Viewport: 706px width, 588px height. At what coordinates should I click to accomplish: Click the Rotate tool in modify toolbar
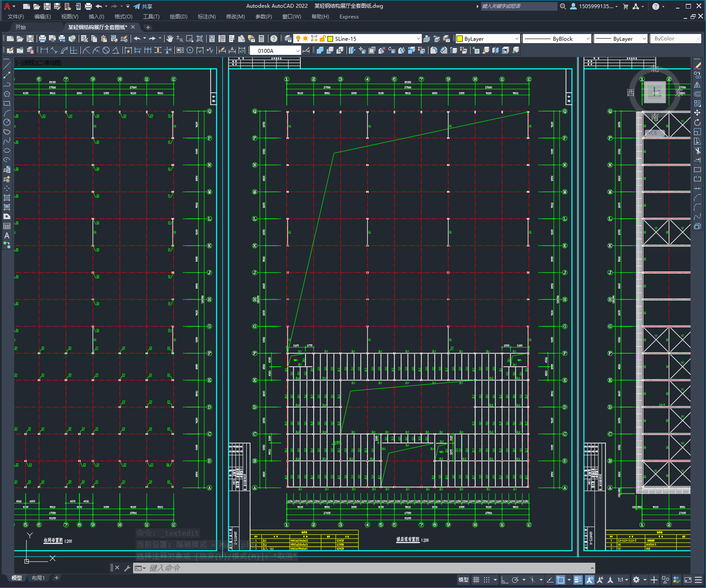coord(697,122)
